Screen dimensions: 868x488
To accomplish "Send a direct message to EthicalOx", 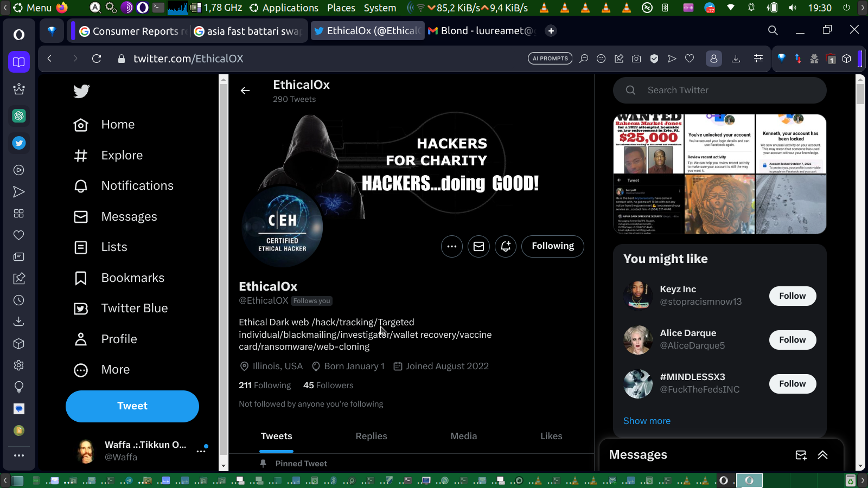I will pyautogui.click(x=478, y=246).
